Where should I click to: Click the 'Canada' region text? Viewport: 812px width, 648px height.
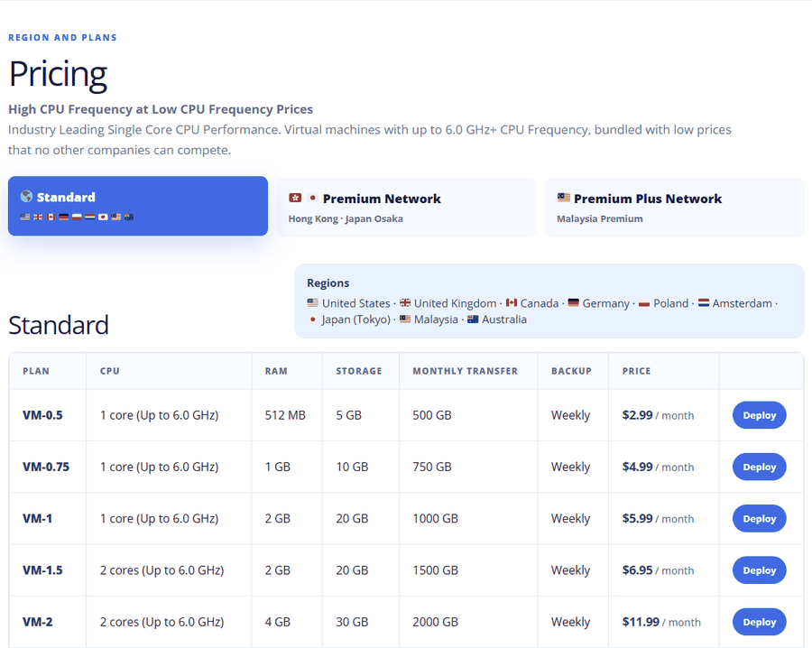point(540,303)
